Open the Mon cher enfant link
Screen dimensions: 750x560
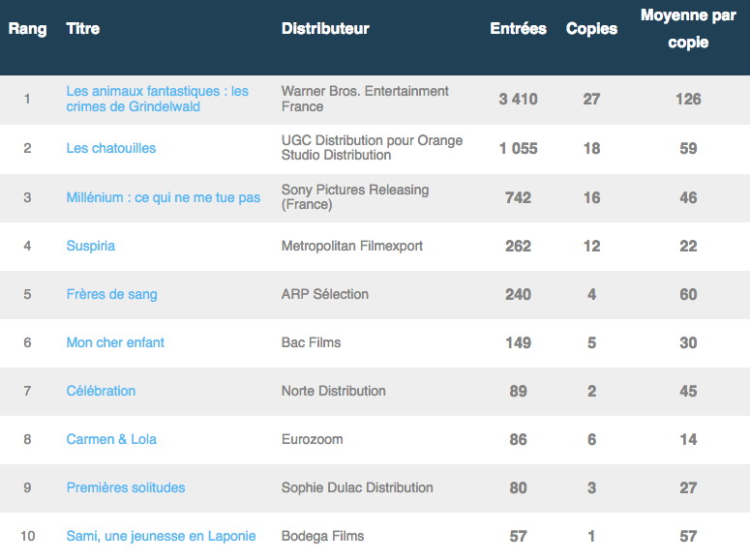(115, 342)
